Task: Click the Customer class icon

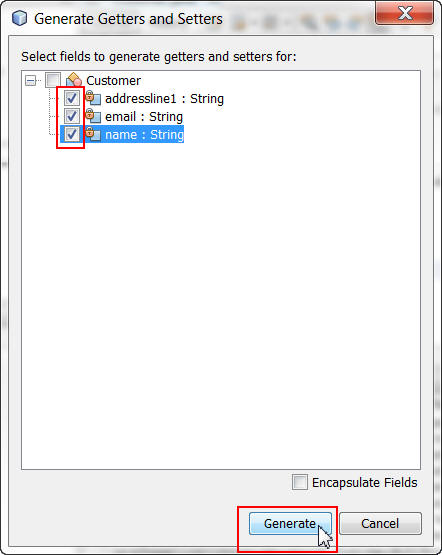Action: tap(74, 80)
